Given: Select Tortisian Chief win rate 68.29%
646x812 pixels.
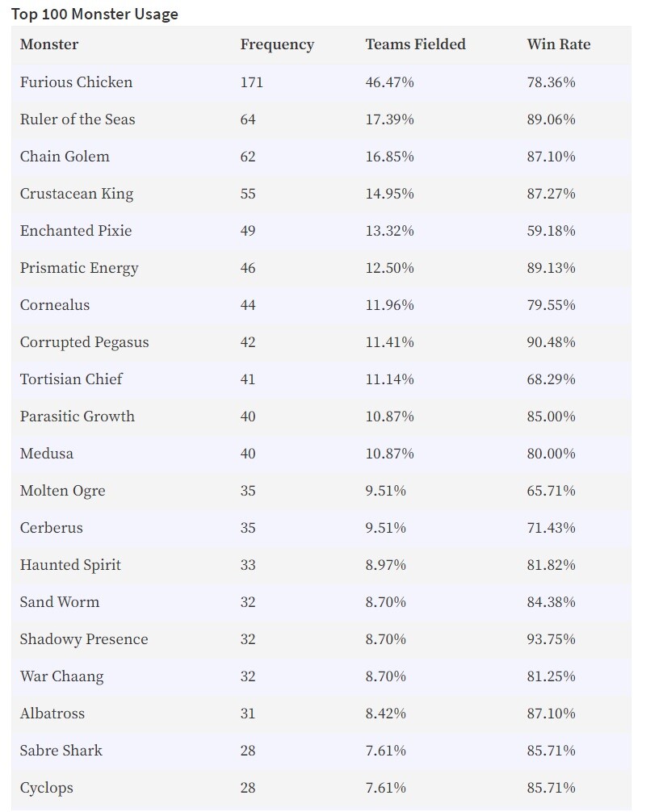Looking at the screenshot, I should pos(552,379).
